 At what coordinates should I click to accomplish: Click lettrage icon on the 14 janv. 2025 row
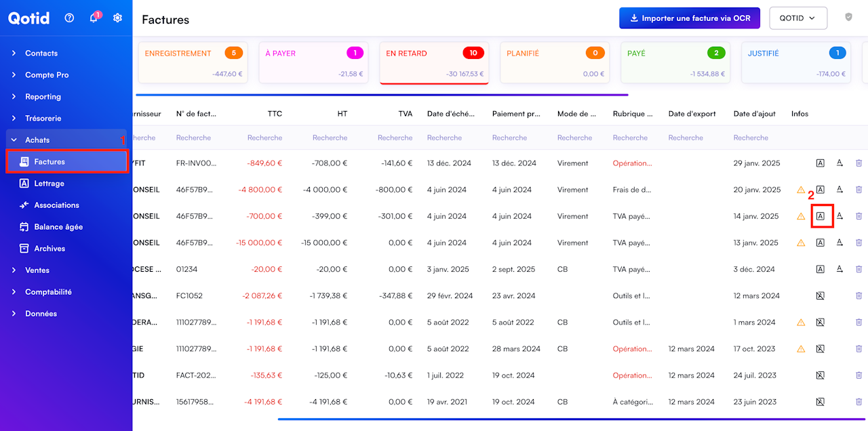820,216
